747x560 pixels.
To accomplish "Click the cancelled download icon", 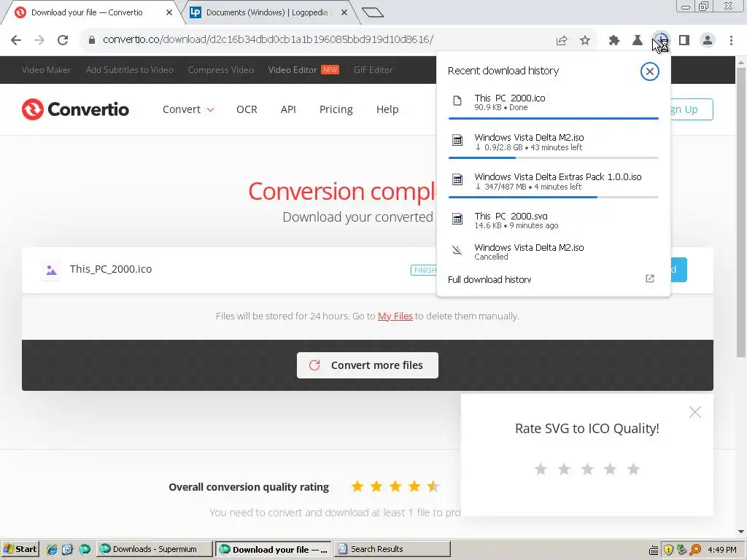I will tap(457, 250).
